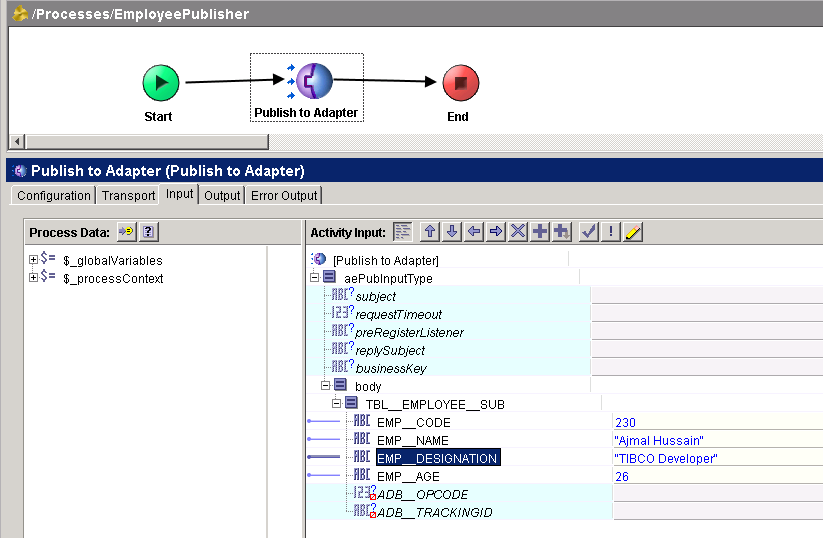The width and height of the screenshot is (823, 538).
Task: Select the ADB__TRACKINGID element
Action: [435, 512]
